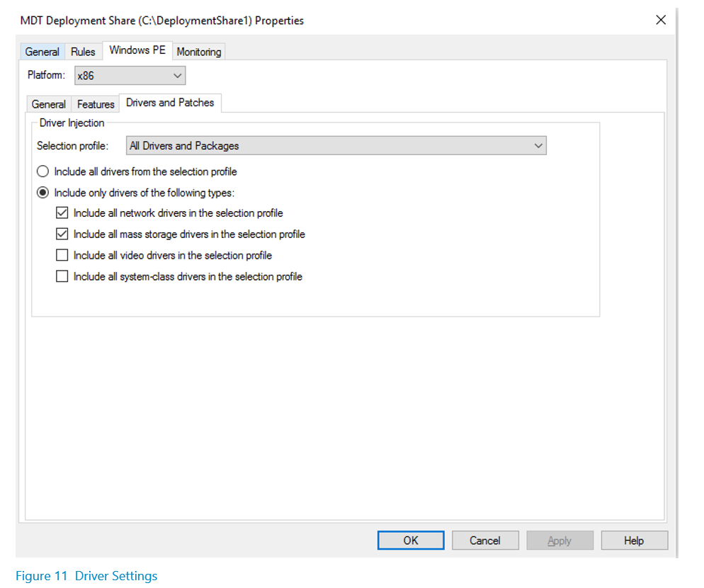Open the Monitoring tab

tap(199, 52)
